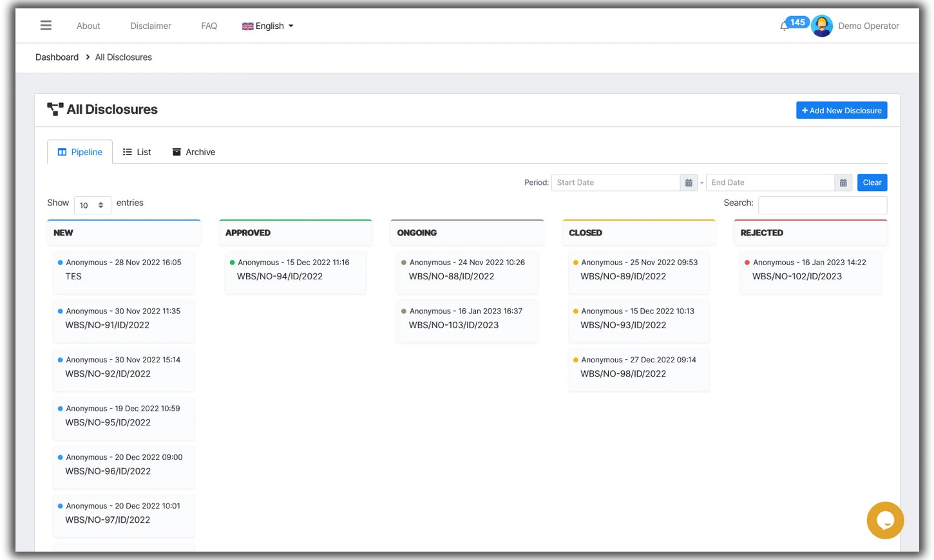
Task: Open the hamburger navigation menu
Action: click(45, 25)
